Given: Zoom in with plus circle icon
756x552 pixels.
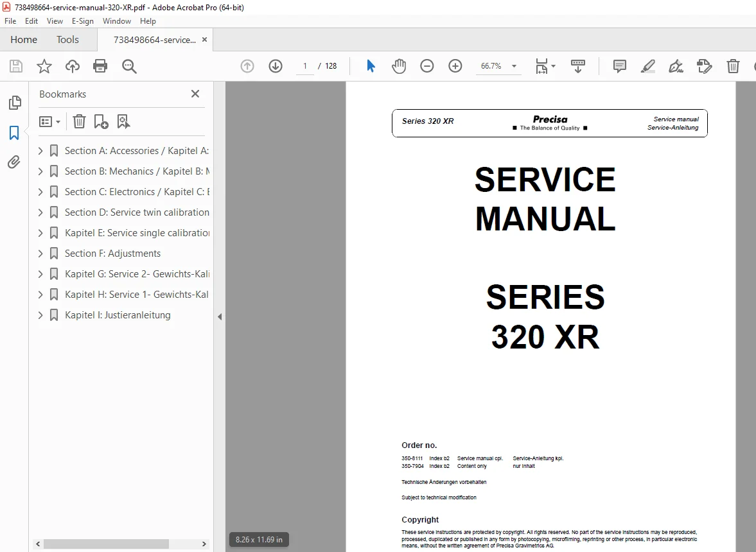Looking at the screenshot, I should click(455, 66).
